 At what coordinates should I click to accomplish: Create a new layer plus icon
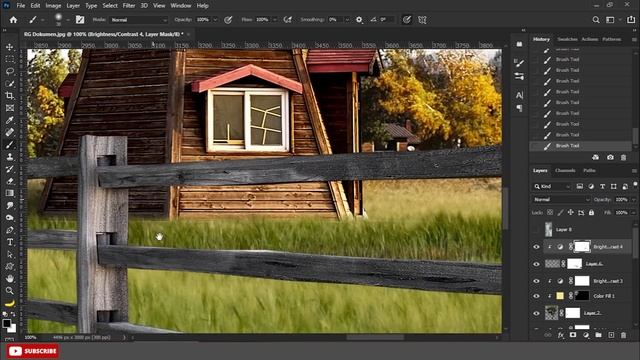[611, 335]
